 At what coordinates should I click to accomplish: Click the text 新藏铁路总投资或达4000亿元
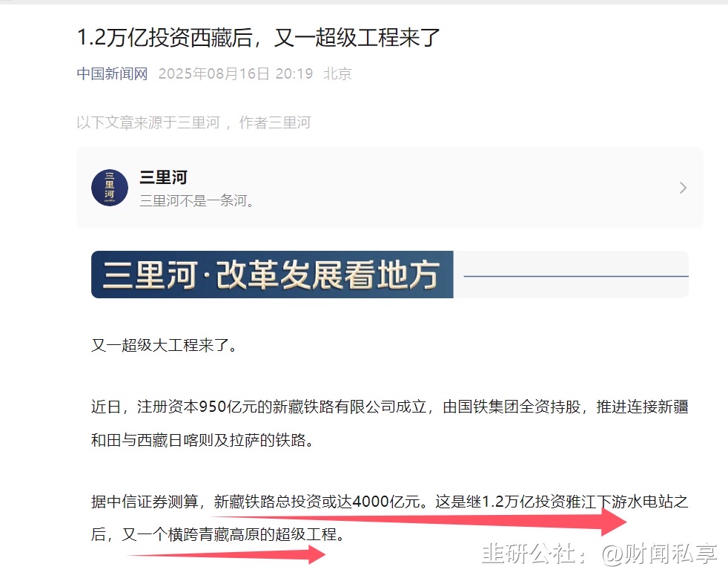coord(317,502)
